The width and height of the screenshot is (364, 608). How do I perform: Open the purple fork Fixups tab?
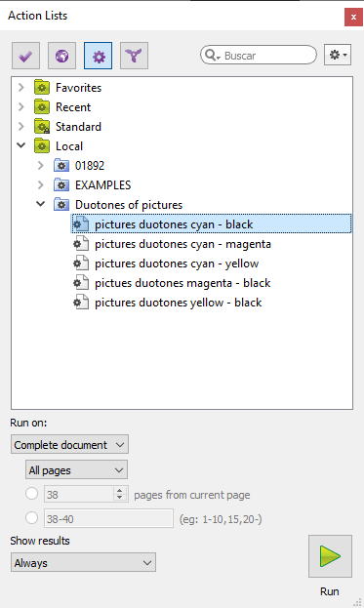tap(134, 56)
